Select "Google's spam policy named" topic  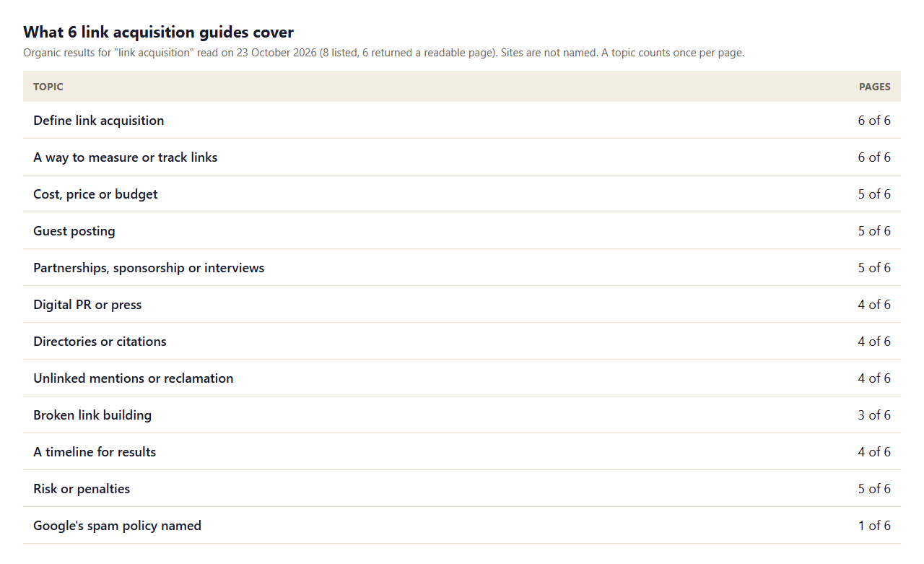(x=117, y=526)
